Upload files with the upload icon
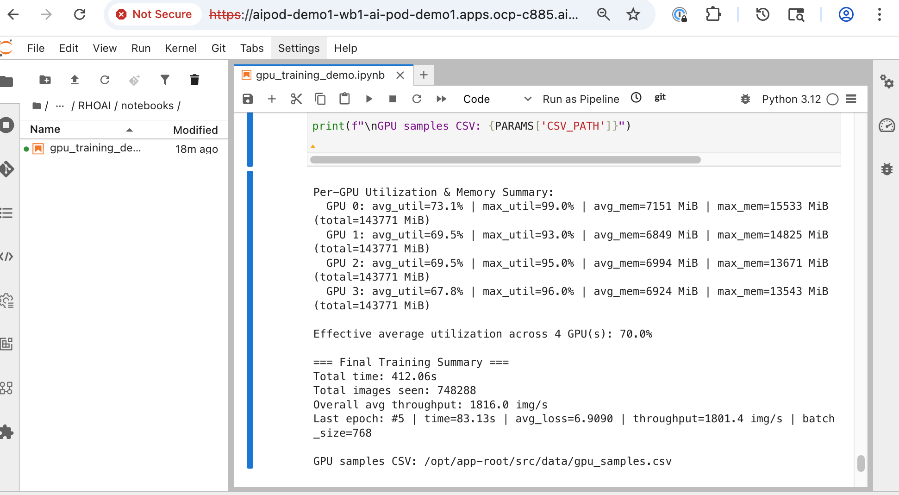The width and height of the screenshot is (899, 495). [75, 80]
